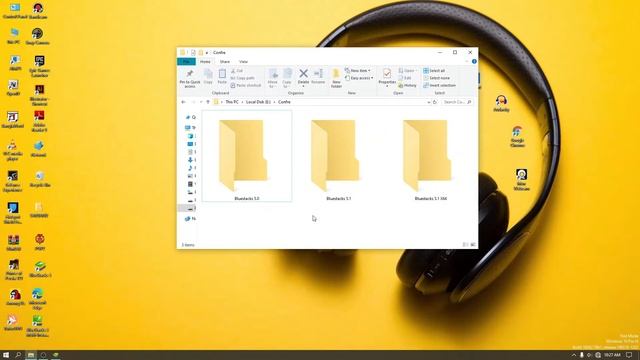640x360 pixels.
Task: Expand the Open dropdown in ribbon
Action: click(x=408, y=71)
